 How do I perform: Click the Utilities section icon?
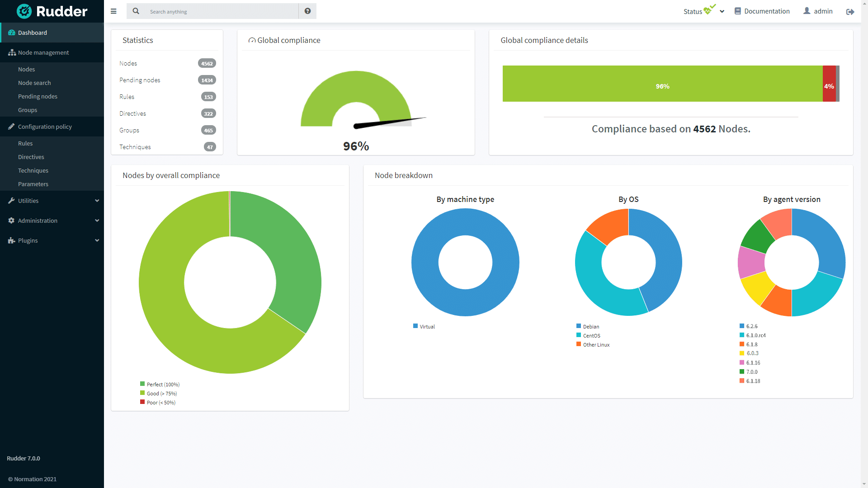click(x=11, y=200)
